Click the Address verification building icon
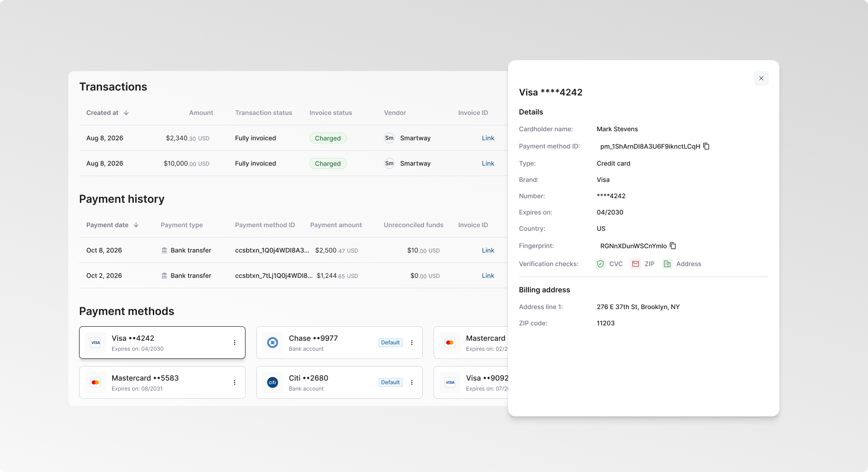The image size is (868, 472). coord(667,264)
